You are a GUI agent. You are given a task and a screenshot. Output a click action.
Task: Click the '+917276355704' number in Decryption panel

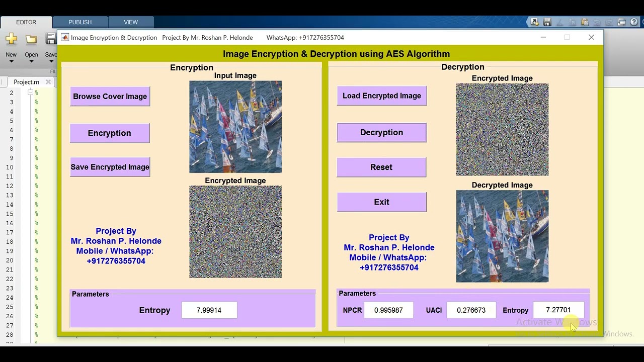[389, 267]
